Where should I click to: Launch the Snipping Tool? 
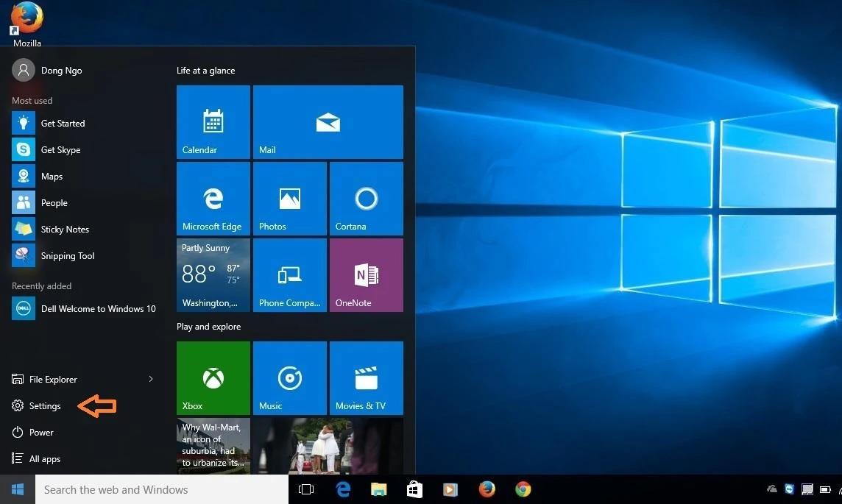click(x=68, y=255)
